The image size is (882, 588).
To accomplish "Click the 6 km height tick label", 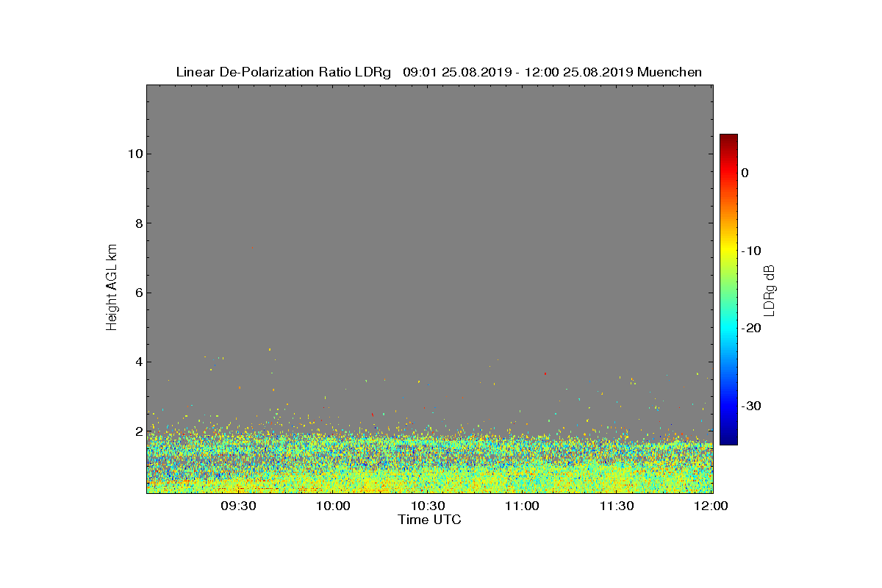I will pyautogui.click(x=139, y=293).
